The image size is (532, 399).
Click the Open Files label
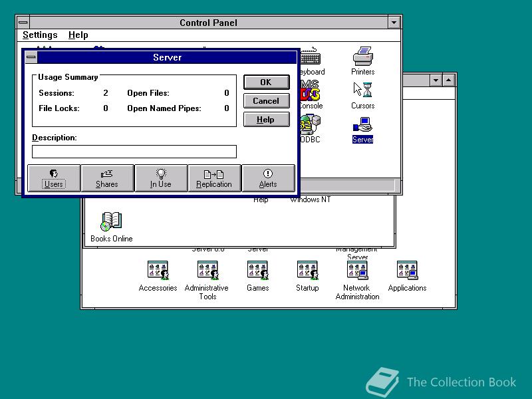pyautogui.click(x=148, y=93)
